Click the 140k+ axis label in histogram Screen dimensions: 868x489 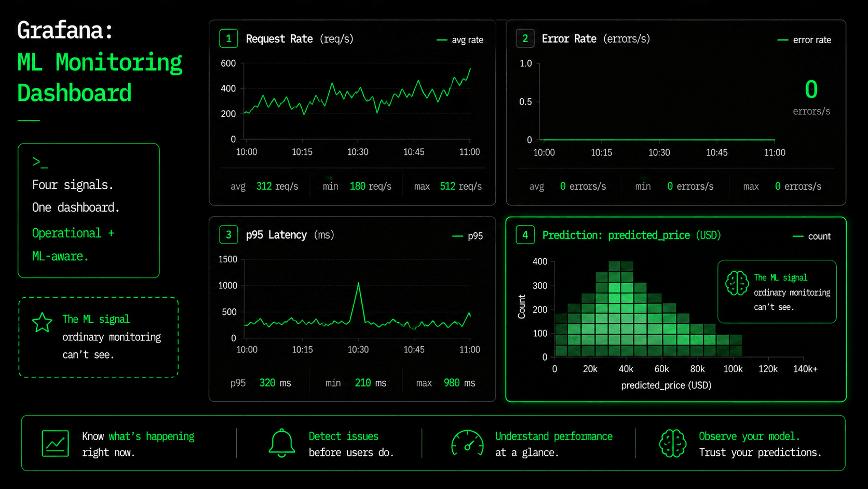(805, 369)
